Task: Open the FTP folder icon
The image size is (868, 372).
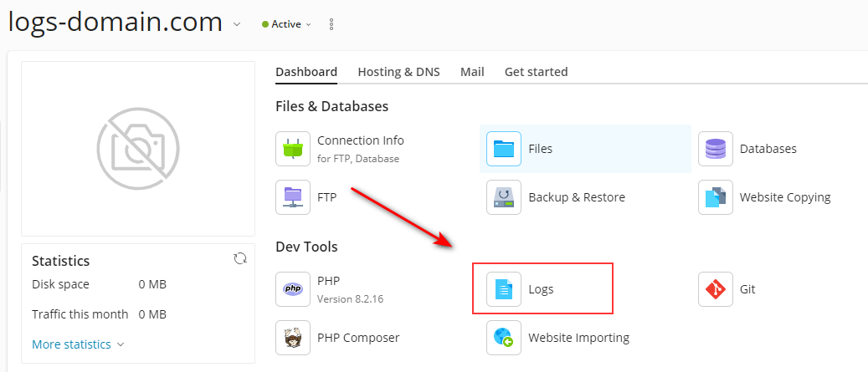Action: click(x=293, y=197)
